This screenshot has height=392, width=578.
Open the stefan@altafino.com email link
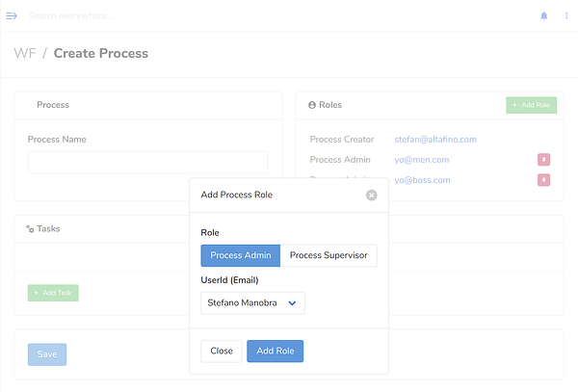pos(435,140)
